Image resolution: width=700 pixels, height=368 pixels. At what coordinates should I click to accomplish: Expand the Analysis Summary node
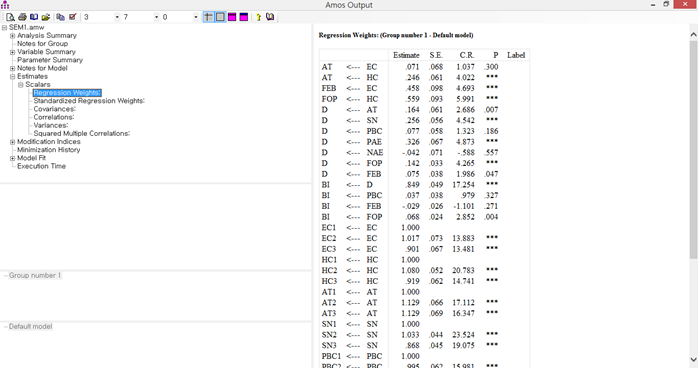12,36
